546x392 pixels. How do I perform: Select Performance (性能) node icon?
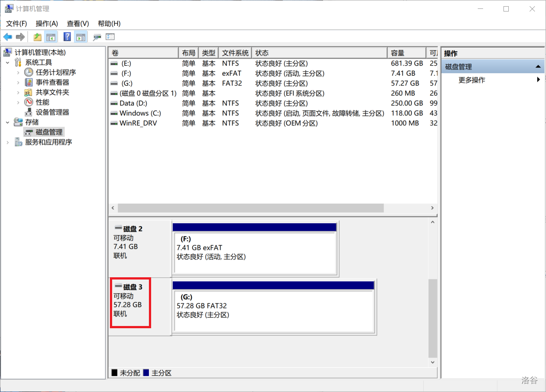(x=28, y=102)
